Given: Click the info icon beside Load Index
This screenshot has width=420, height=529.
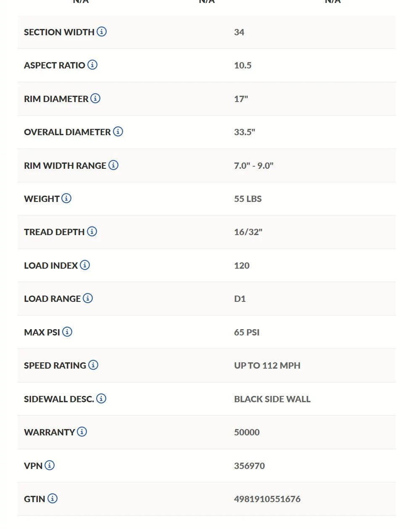Looking at the screenshot, I should click(85, 265).
